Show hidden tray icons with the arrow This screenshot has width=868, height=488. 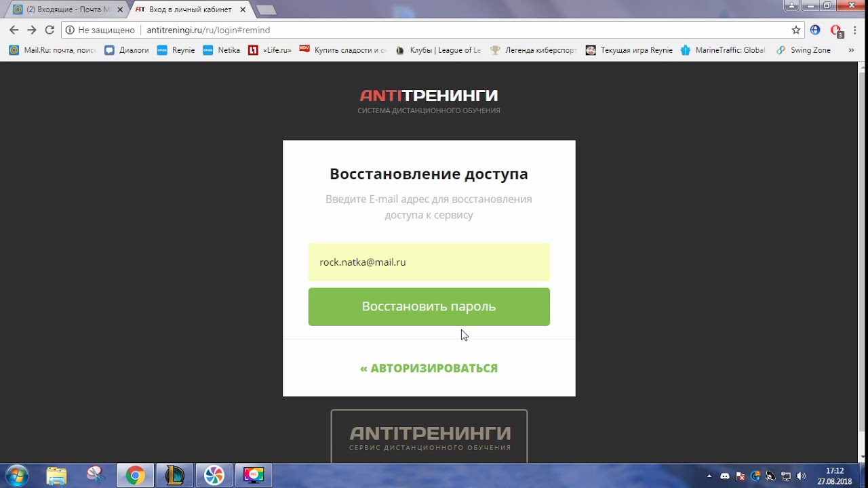click(709, 476)
